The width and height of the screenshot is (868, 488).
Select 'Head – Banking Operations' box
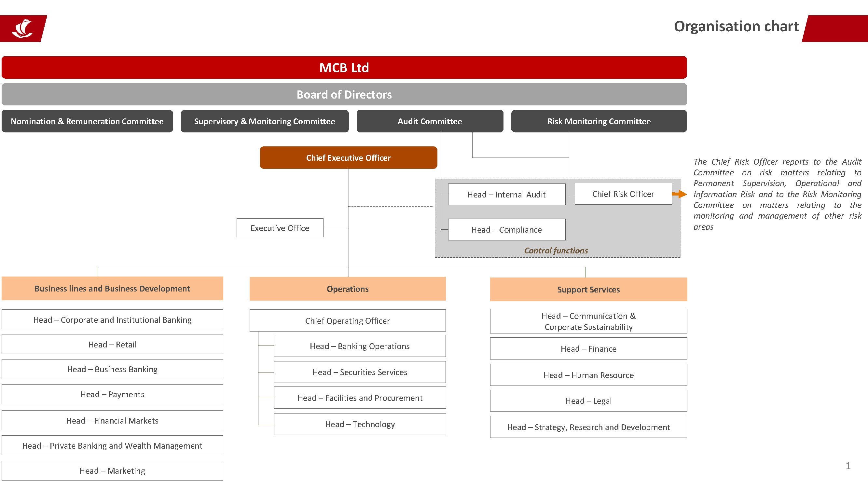pyautogui.click(x=360, y=346)
